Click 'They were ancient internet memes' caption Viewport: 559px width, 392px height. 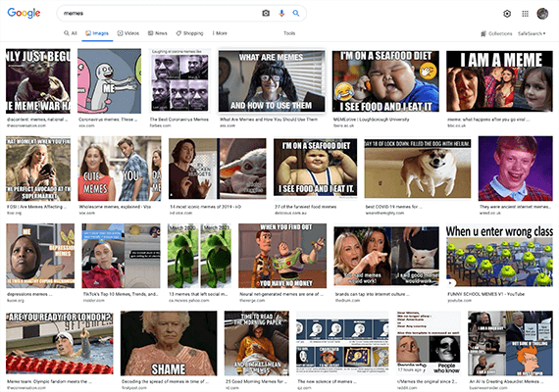516,207
